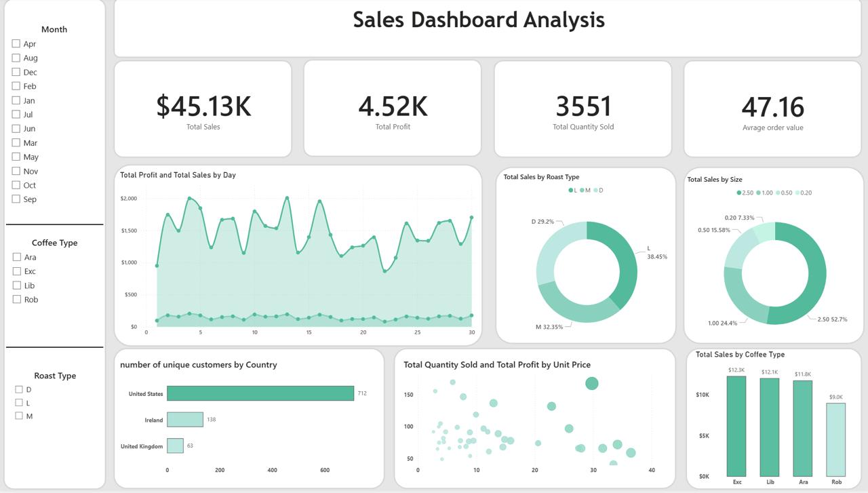Viewport: 868px width, 493px height.
Task: Toggle the Lib coffee type checkbox
Action: coord(17,285)
